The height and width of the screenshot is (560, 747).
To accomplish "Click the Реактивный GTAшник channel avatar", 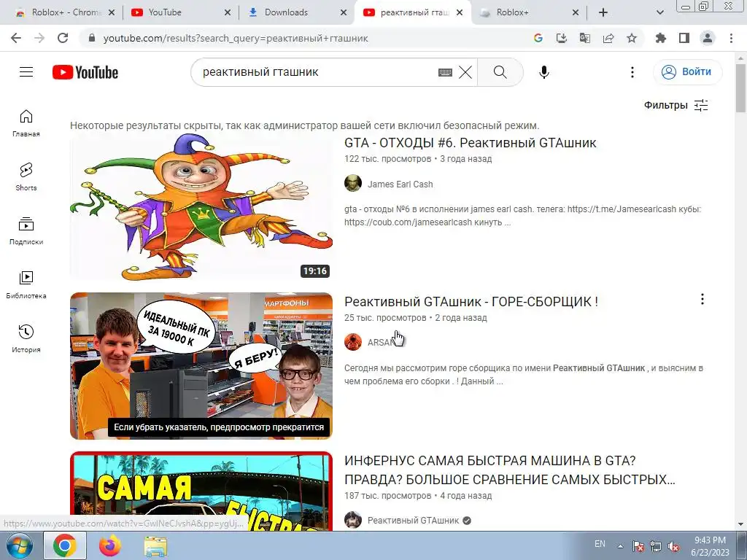I will [x=353, y=520].
